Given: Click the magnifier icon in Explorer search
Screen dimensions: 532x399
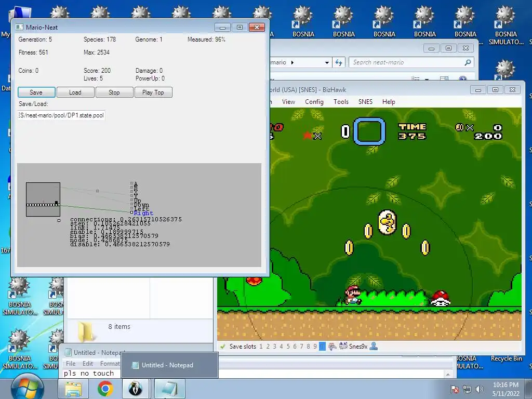Looking at the screenshot, I should point(468,62).
